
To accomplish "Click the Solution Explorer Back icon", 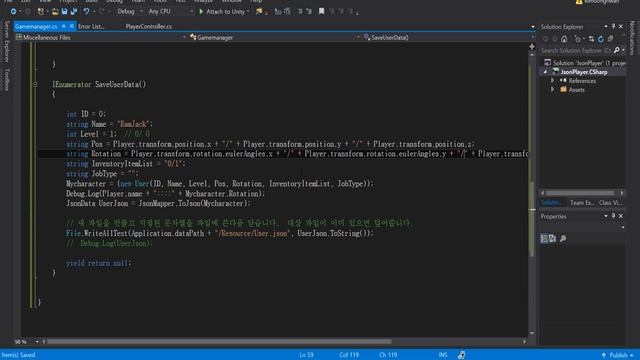I will [545, 39].
